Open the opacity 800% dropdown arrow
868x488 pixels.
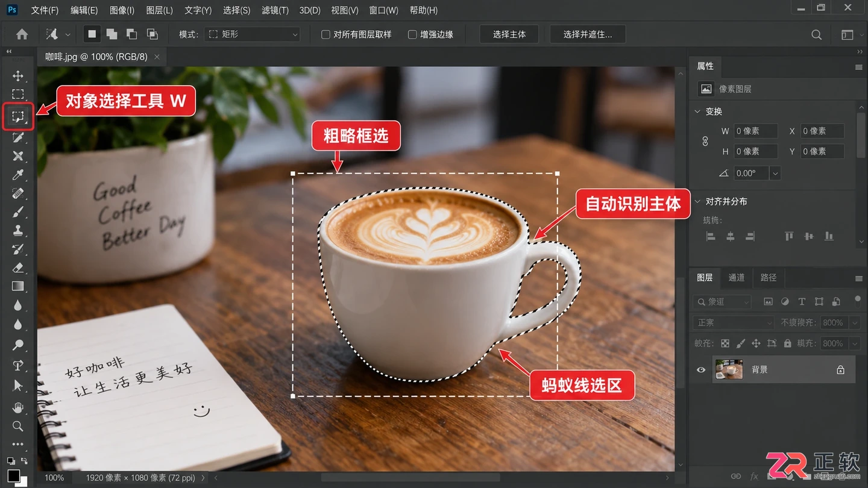854,323
